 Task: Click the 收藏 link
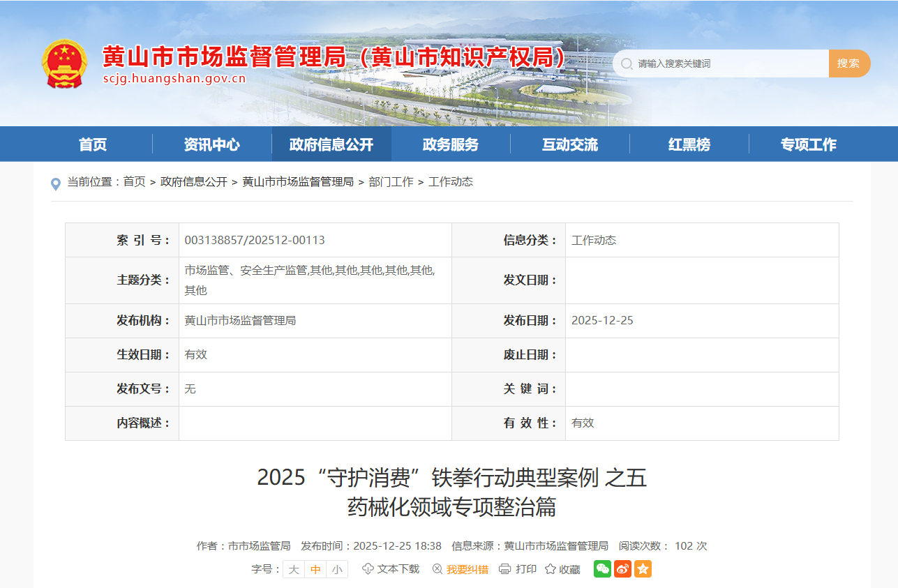569,569
